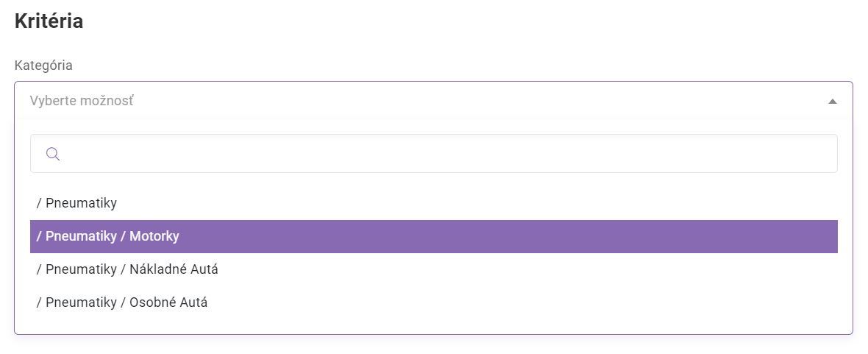Click the 'Kategória' field label
Screen dimensions: 868x354
(x=43, y=65)
